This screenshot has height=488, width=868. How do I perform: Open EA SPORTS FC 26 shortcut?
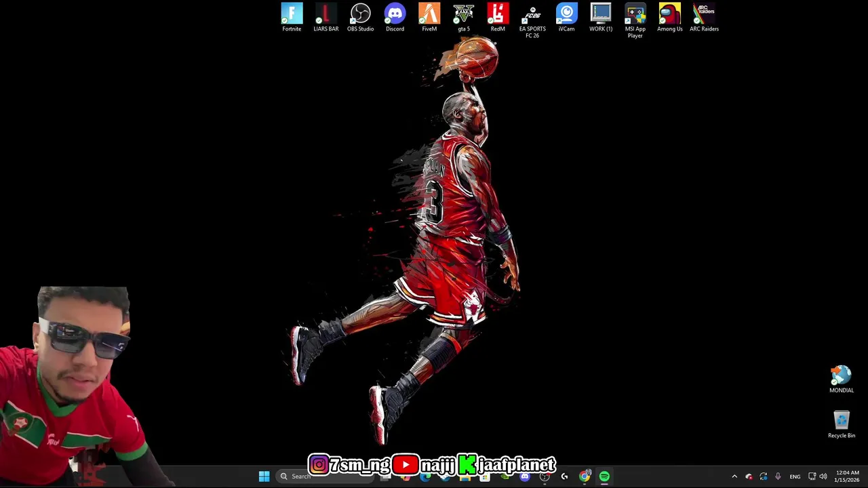tap(532, 20)
